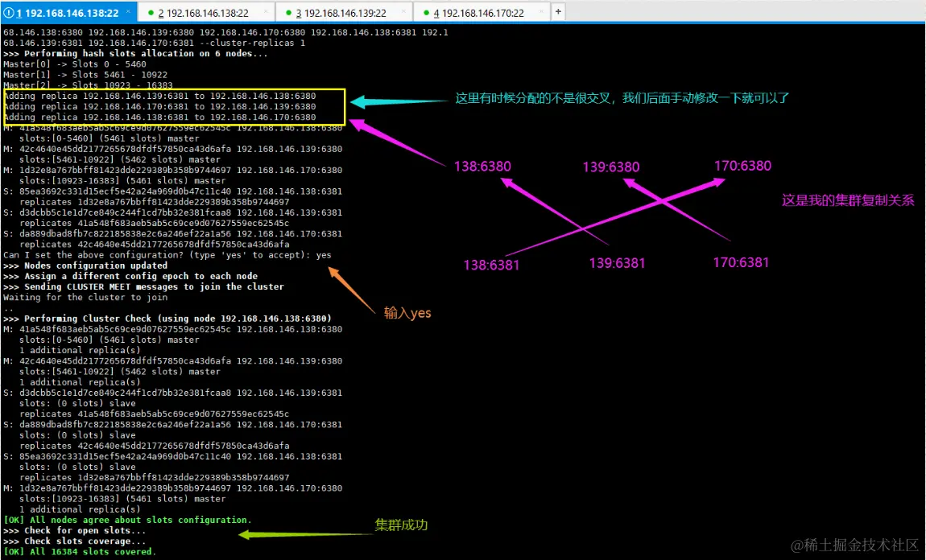The height and width of the screenshot is (560, 926).
Task: Click 'Assign a different config epoch to each node'
Action: (x=130, y=277)
